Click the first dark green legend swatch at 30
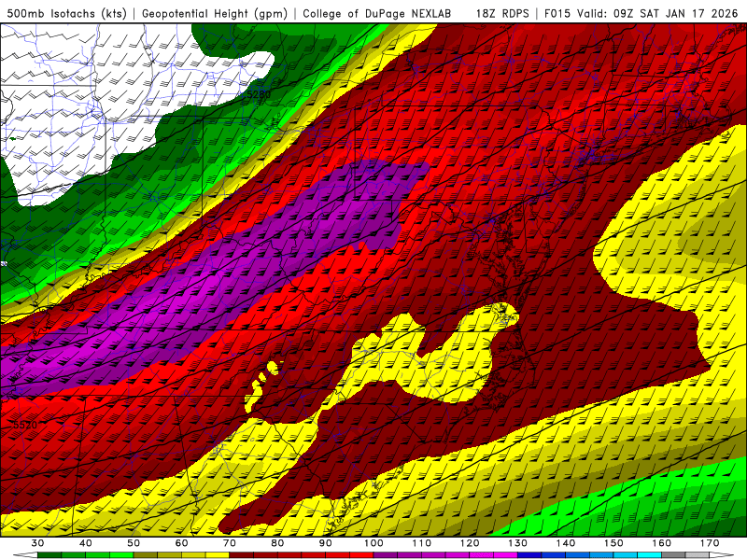 49,555
